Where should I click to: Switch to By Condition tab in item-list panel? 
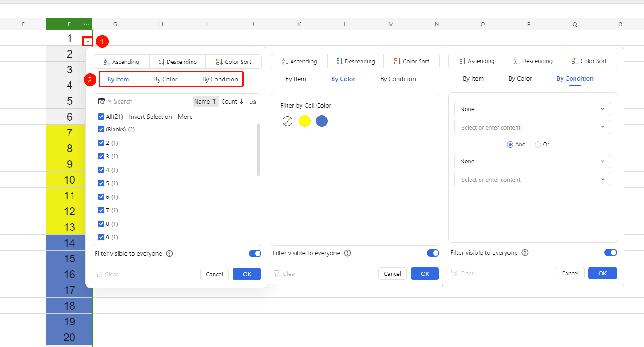point(220,79)
